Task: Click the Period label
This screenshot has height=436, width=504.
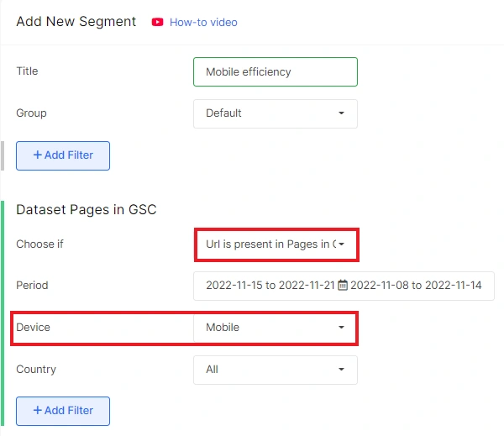Action: click(32, 285)
